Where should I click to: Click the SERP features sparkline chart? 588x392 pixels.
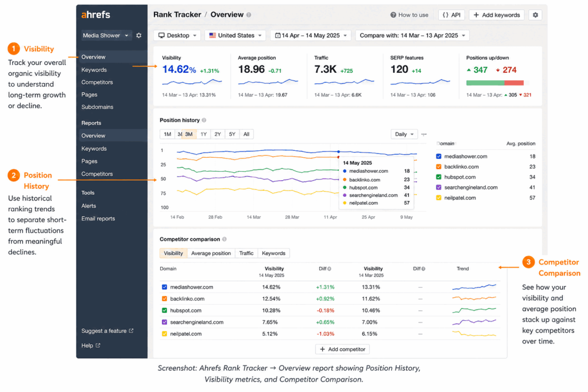tap(420, 81)
